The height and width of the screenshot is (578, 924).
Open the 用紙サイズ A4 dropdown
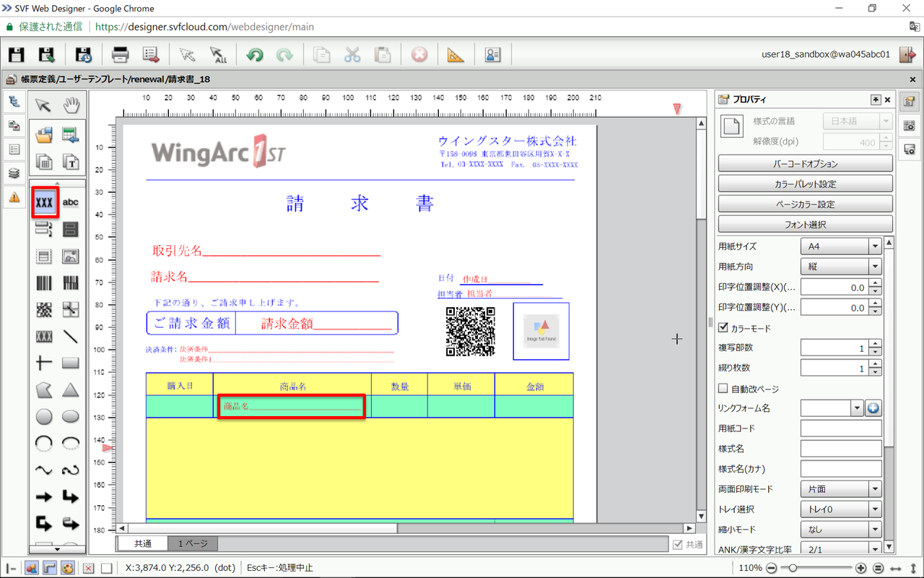pos(841,246)
